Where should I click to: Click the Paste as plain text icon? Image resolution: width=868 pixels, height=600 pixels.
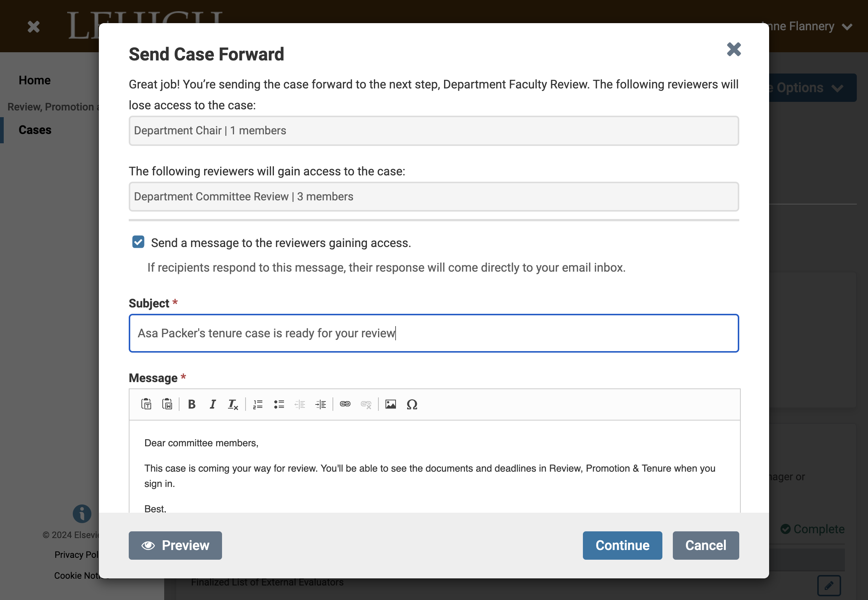[146, 404]
